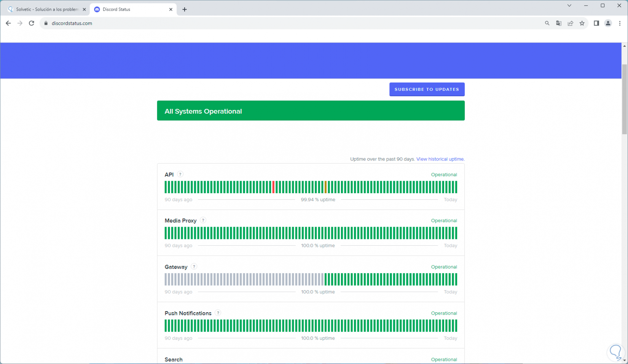Switch to the Solvetic tab
This screenshot has height=364, width=628.
pyautogui.click(x=47, y=10)
